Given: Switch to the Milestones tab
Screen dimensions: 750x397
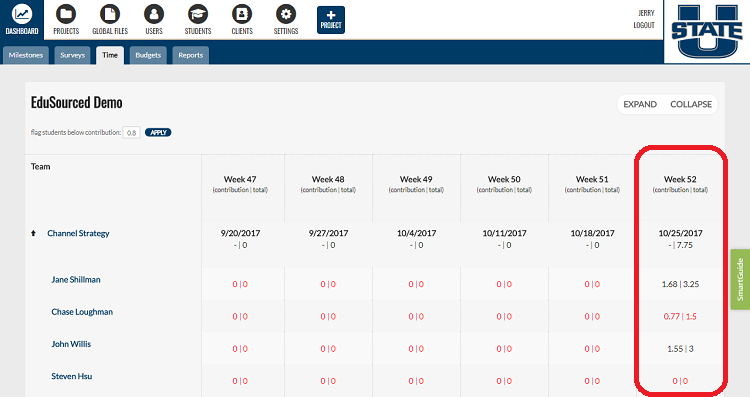Looking at the screenshot, I should 26,55.
